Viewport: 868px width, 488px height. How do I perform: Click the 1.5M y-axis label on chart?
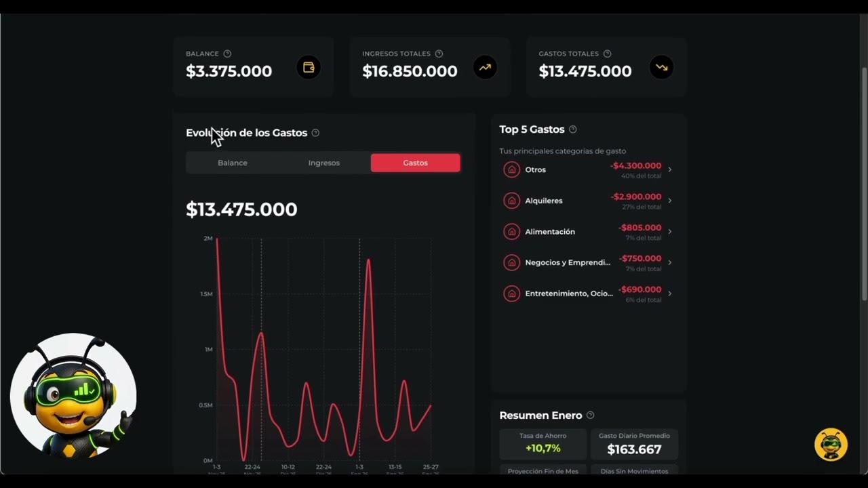click(x=206, y=294)
